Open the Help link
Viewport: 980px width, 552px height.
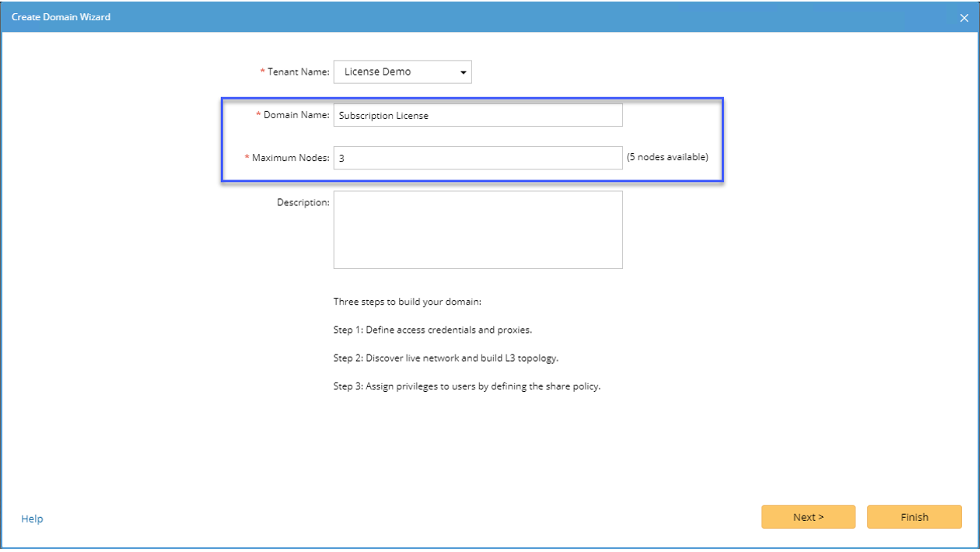[x=32, y=519]
